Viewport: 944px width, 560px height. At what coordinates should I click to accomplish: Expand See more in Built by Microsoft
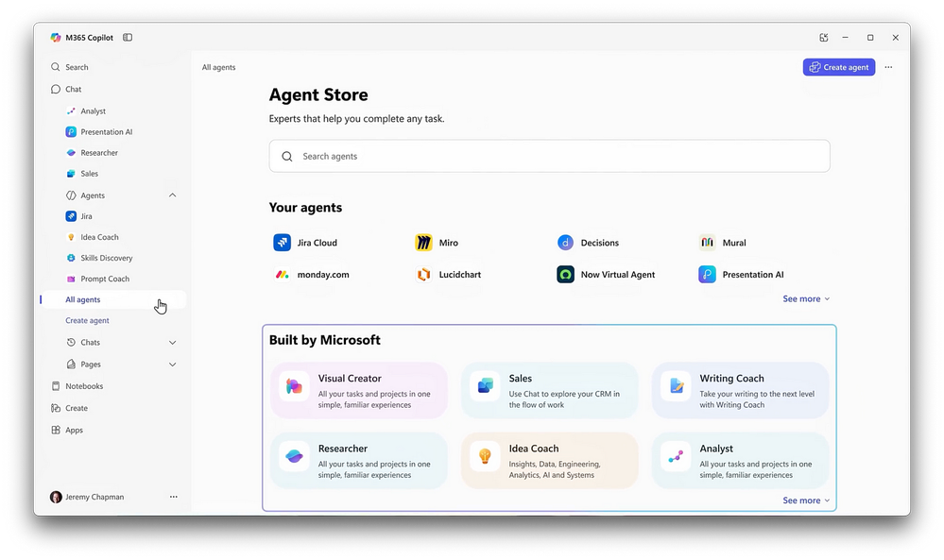click(806, 501)
